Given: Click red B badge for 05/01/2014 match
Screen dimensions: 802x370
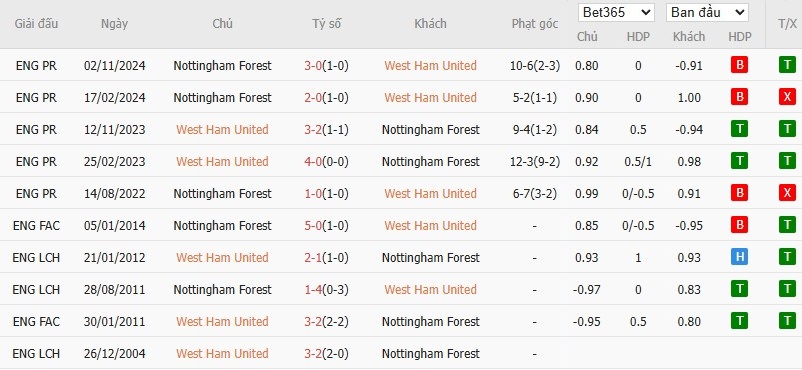Looking at the screenshot, I should coord(740,225).
